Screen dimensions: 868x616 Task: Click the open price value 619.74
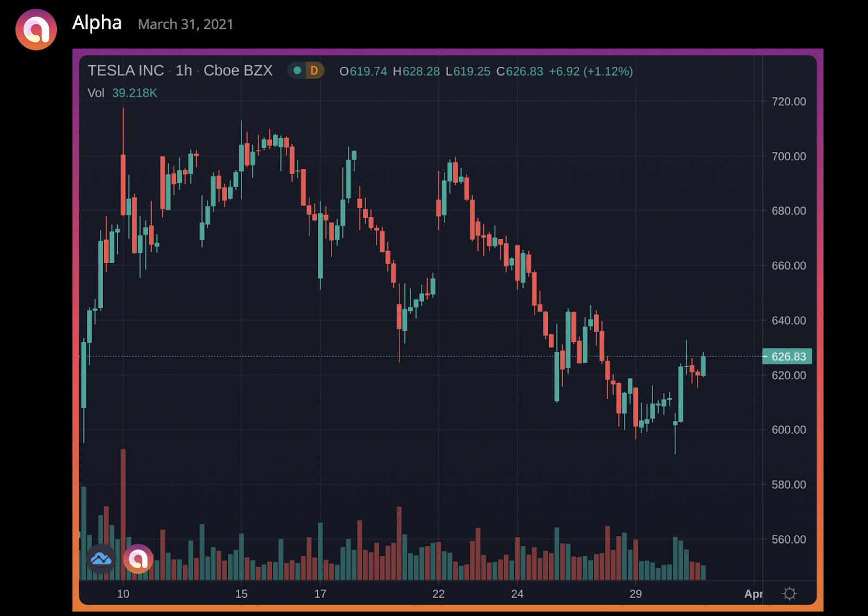[x=368, y=72]
